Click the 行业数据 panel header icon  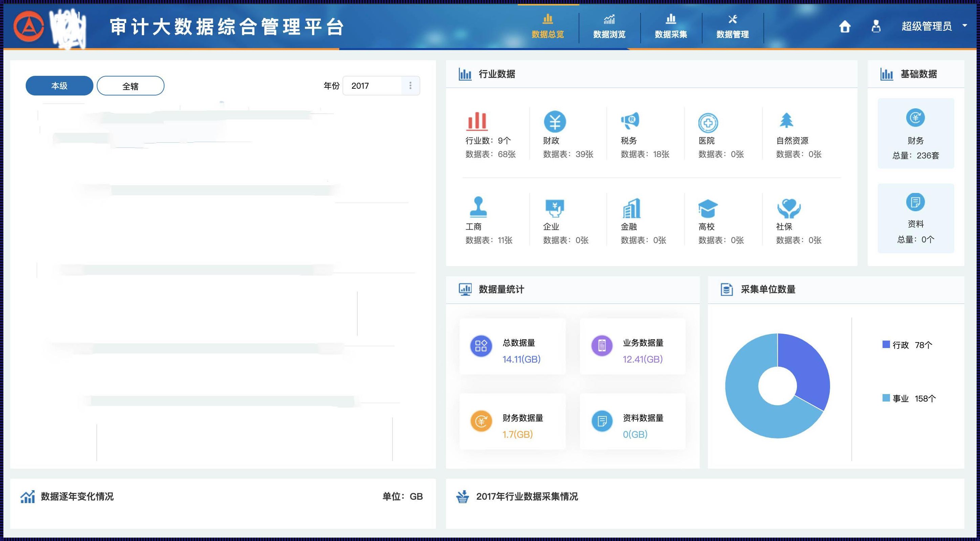(x=465, y=74)
